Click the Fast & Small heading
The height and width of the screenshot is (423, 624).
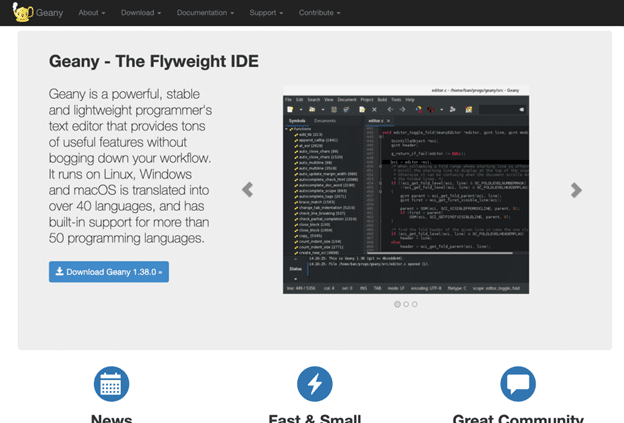pos(315,418)
